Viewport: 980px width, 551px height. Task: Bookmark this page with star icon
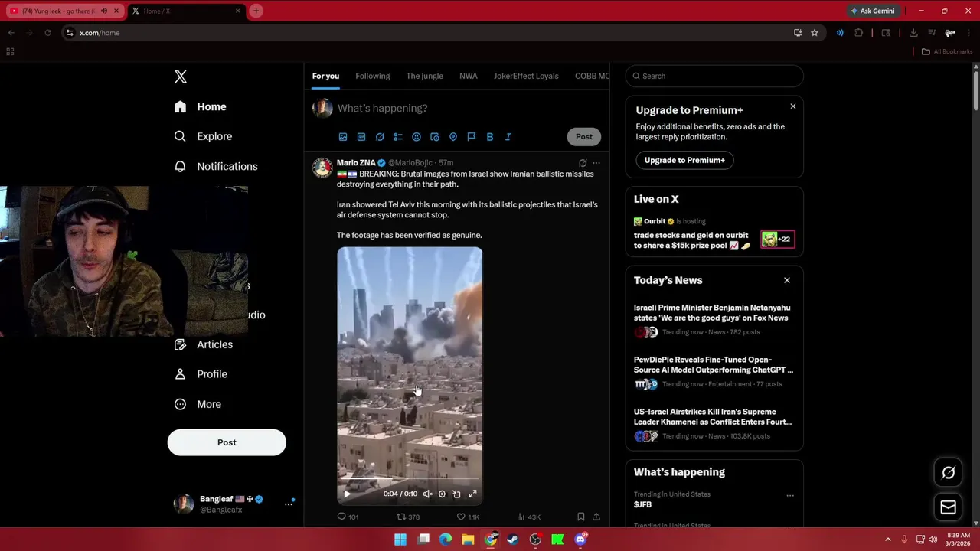point(815,33)
